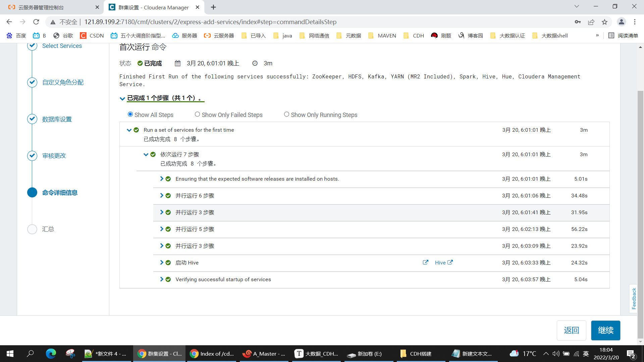This screenshot has width=644, height=362.
Task: Click the bookmark star icon in address bar
Action: pos(604,22)
